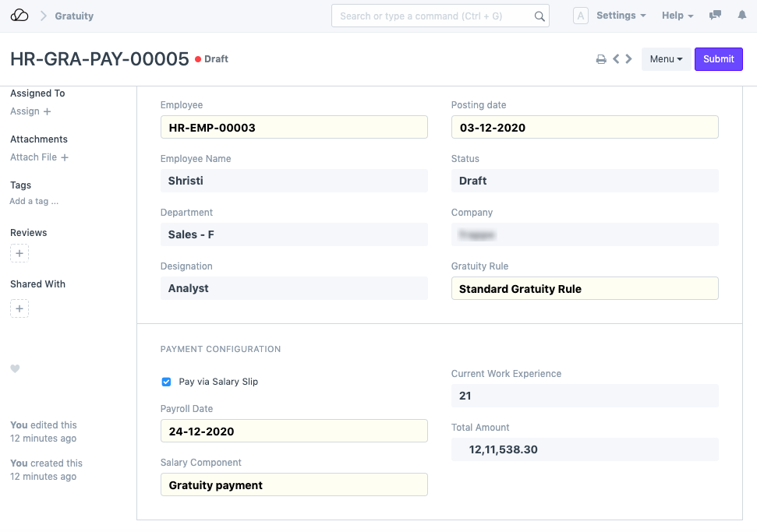Open the Help dropdown menu
757x532 pixels.
click(x=677, y=16)
